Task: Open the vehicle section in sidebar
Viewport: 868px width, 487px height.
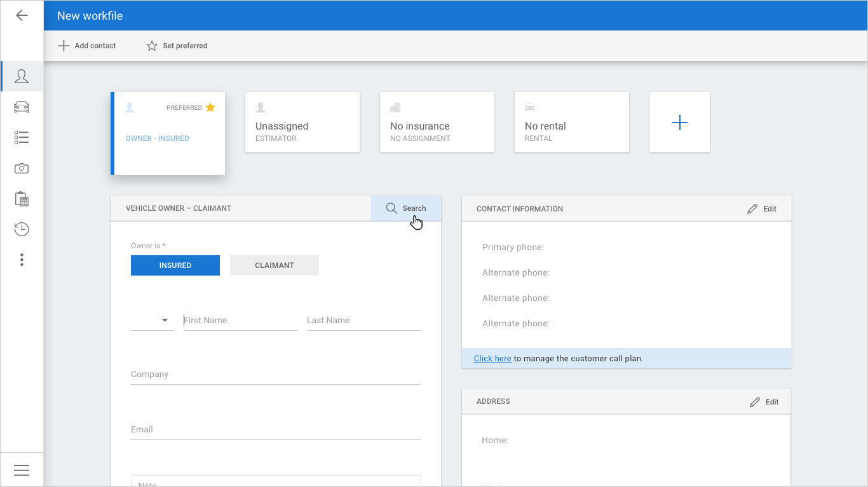Action: 22,107
